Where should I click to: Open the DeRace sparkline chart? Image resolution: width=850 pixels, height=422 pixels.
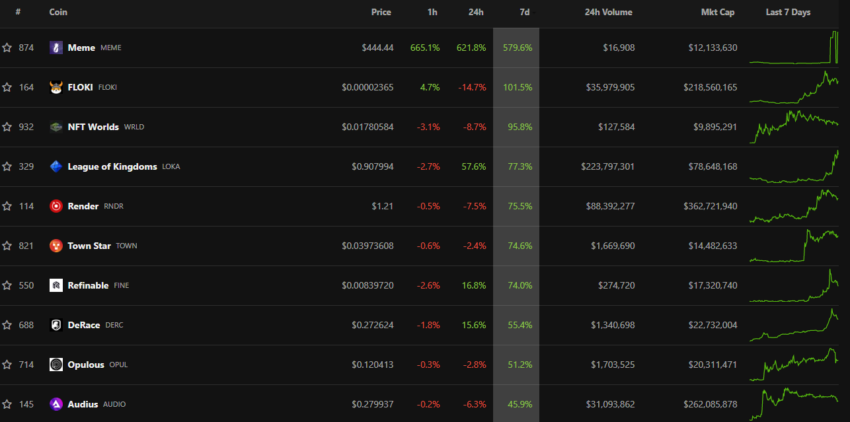point(794,325)
